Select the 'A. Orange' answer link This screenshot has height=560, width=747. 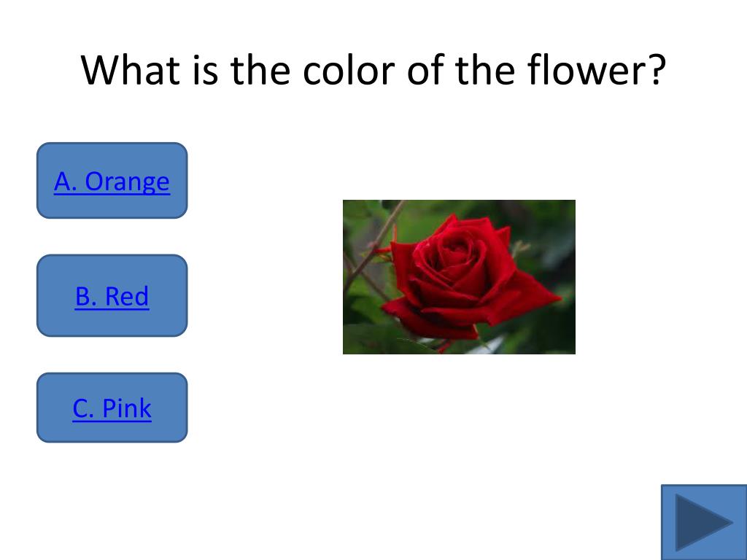(x=112, y=182)
